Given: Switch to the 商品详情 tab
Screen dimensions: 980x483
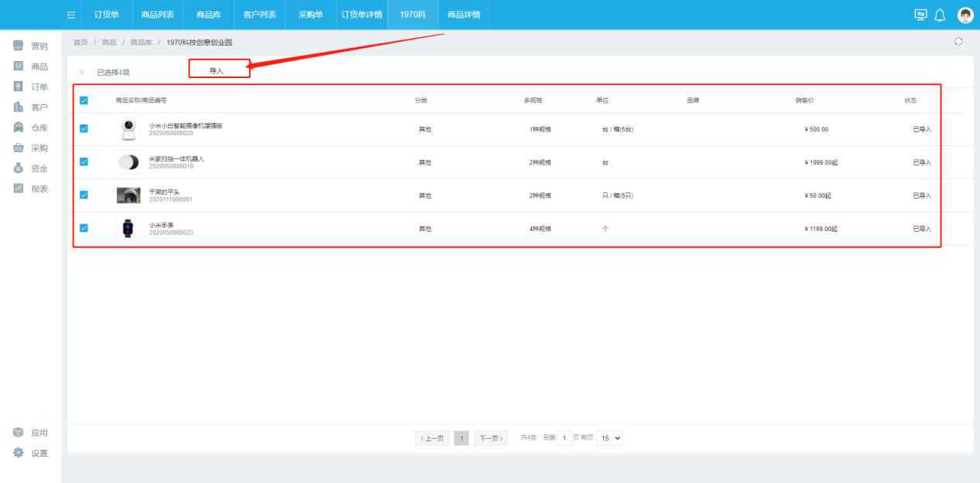Looking at the screenshot, I should coord(463,15).
